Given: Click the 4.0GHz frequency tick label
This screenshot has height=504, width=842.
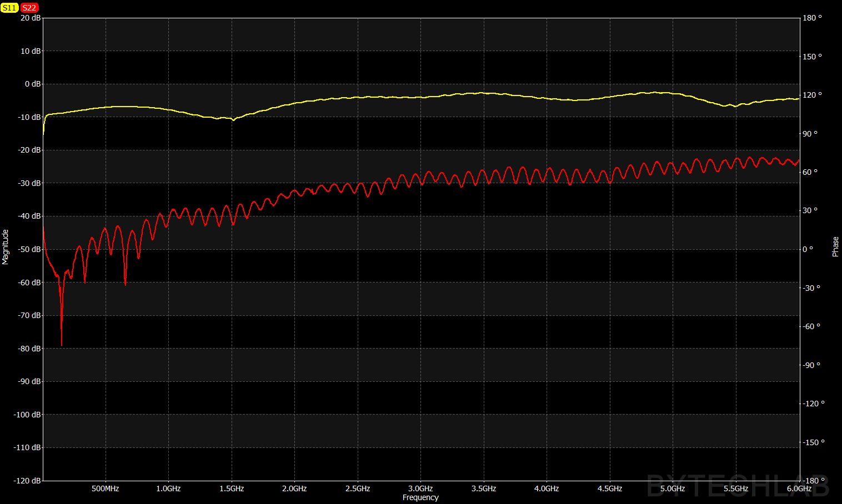Looking at the screenshot, I should (547, 489).
